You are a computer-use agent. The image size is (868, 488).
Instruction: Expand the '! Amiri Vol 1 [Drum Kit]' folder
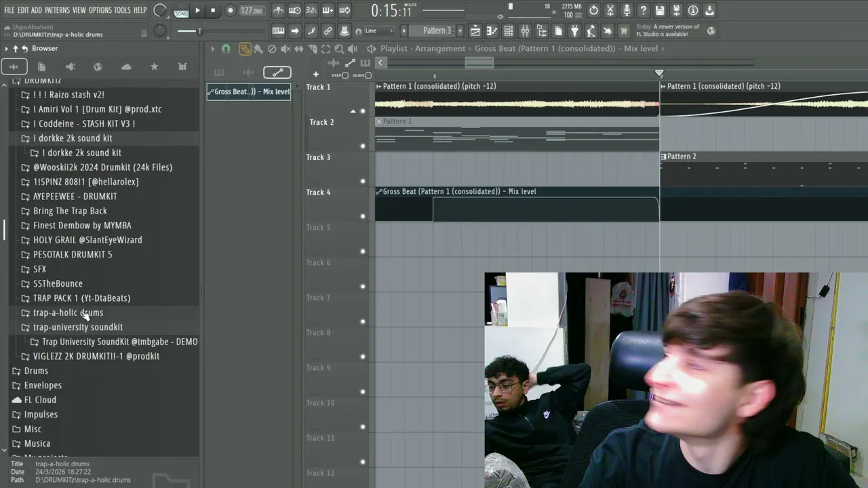click(x=97, y=109)
